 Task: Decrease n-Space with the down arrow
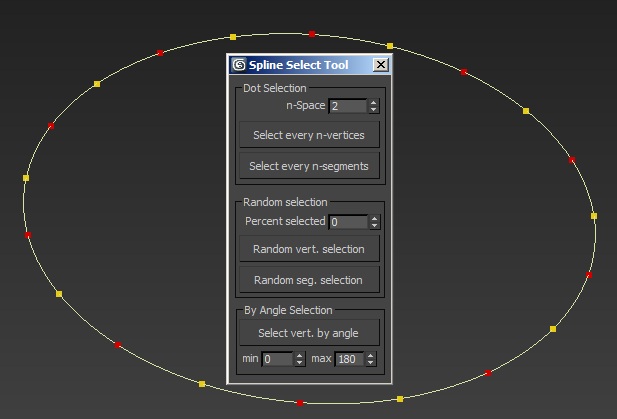coord(373,110)
